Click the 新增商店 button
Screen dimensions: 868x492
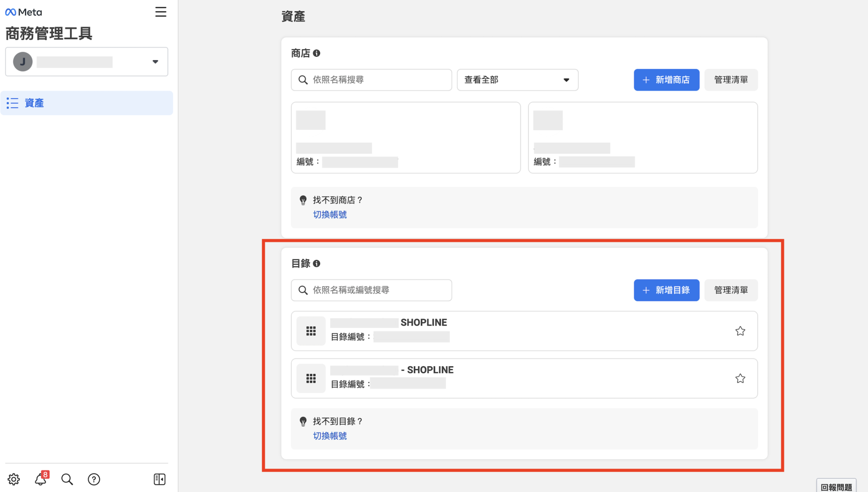tap(666, 80)
